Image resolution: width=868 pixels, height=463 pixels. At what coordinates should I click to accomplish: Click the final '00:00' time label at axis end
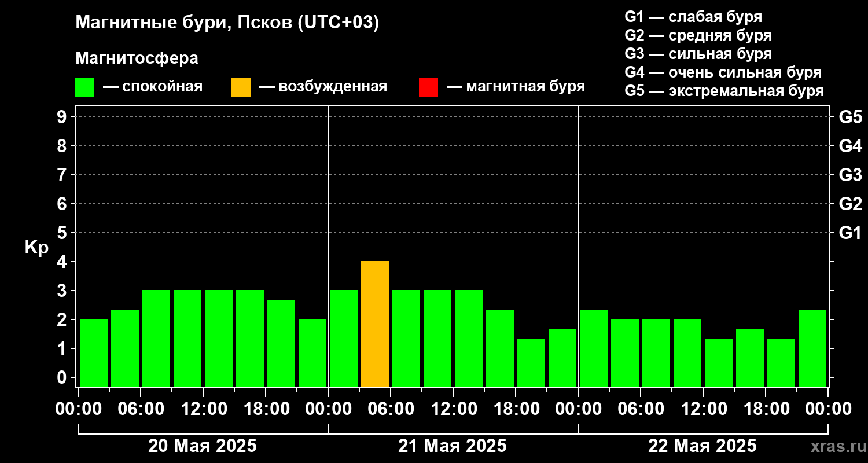pos(828,409)
